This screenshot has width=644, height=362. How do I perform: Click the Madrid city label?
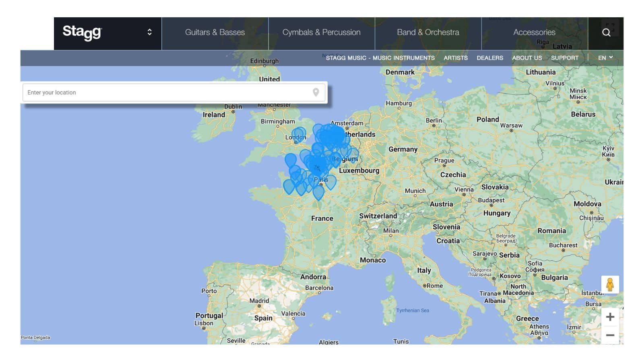[259, 301]
